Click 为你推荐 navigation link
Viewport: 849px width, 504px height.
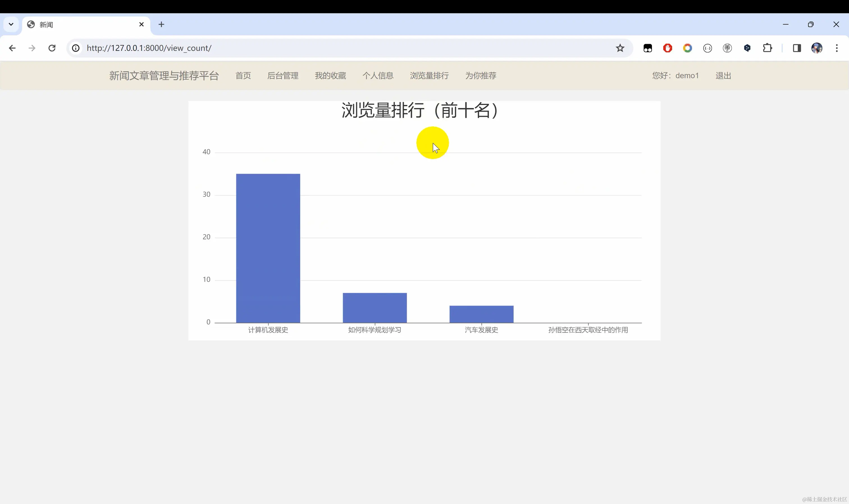pos(481,76)
